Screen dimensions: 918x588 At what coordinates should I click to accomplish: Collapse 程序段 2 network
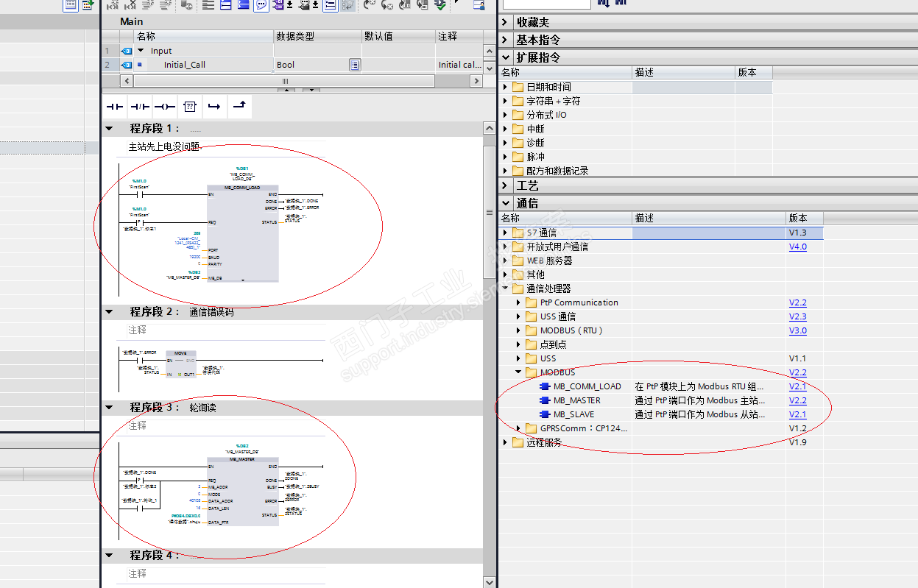point(110,312)
